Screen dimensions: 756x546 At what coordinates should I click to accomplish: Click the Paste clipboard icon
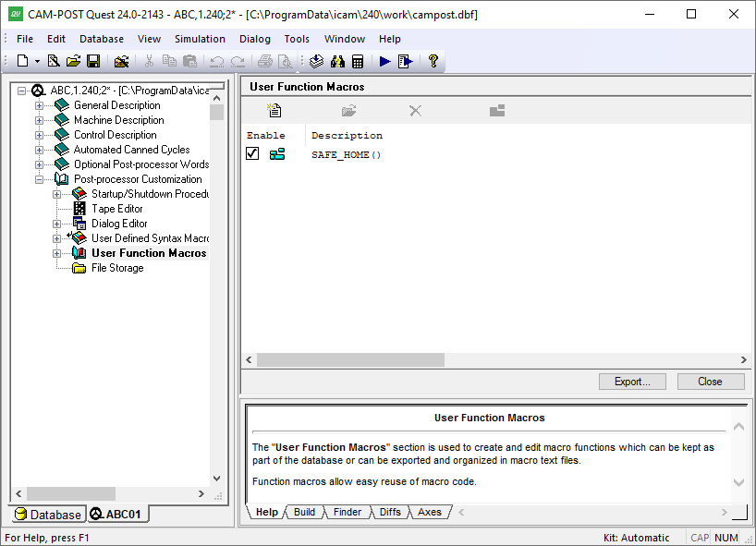click(190, 61)
